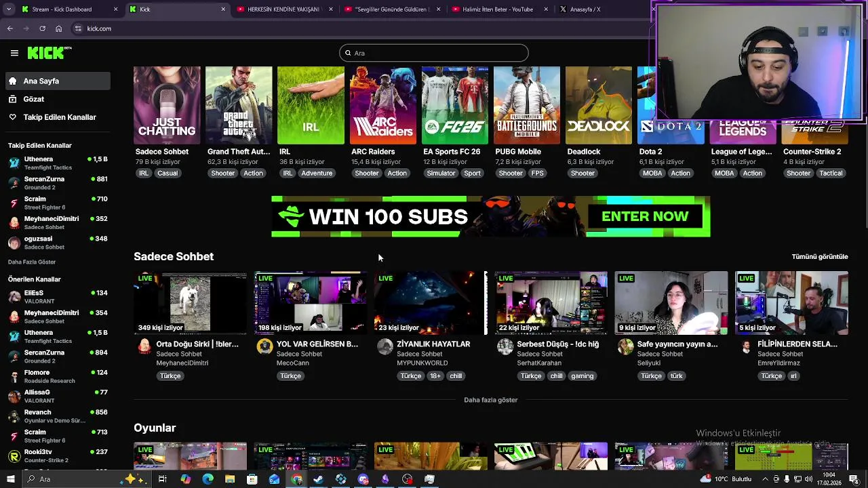
Task: Click the MYPUNKWORLD channel avatar
Action: (x=385, y=347)
